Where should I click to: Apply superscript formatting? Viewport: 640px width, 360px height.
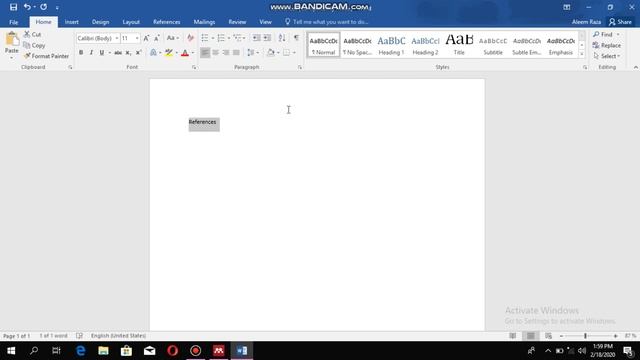(x=139, y=53)
